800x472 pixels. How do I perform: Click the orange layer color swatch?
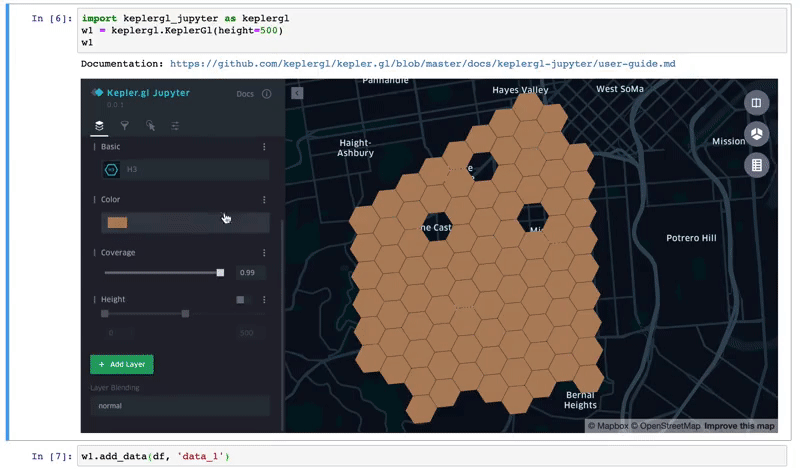pos(117,223)
